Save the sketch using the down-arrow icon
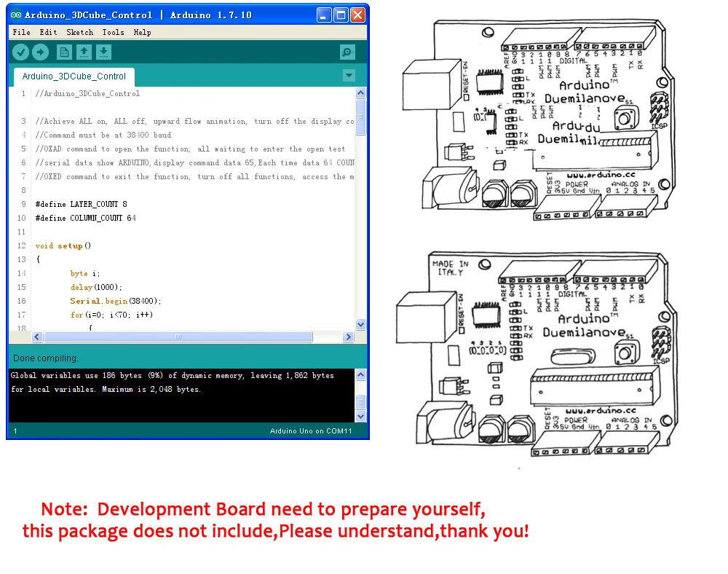 (103, 52)
